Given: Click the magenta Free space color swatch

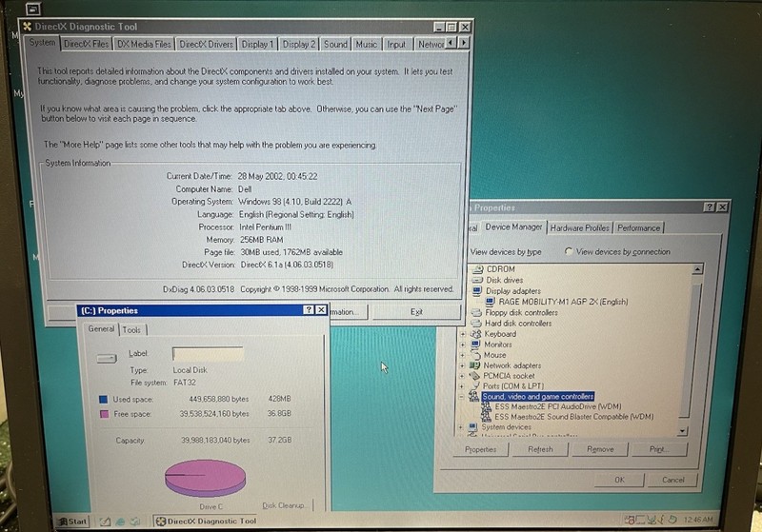Looking at the screenshot, I should click(104, 414).
